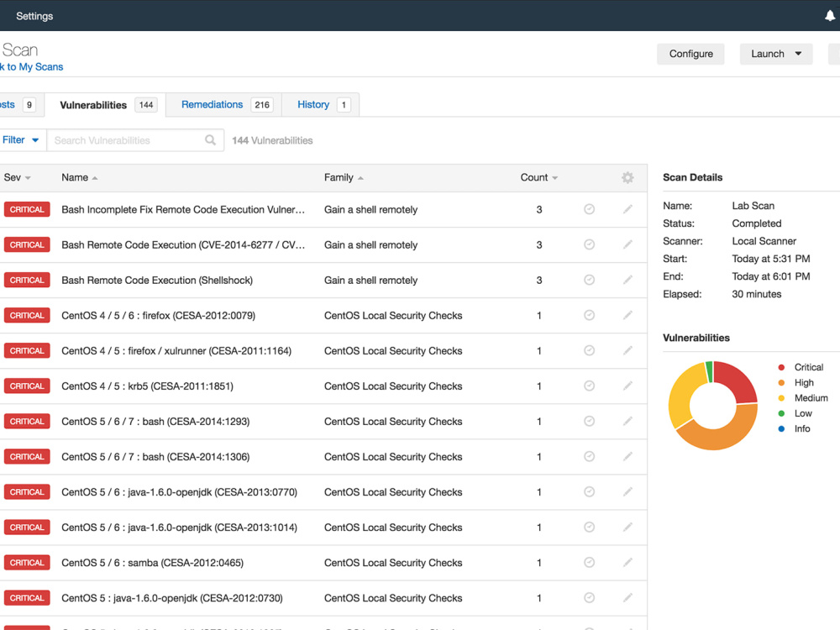Open the Launch dropdown
This screenshot has height=630, width=840.
(x=775, y=54)
